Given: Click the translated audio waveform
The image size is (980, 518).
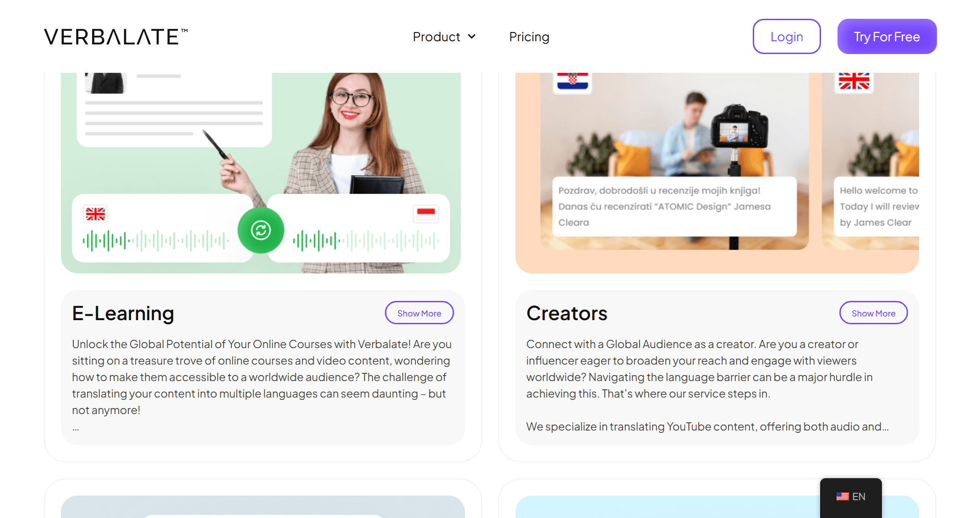Looking at the screenshot, I should [366, 240].
